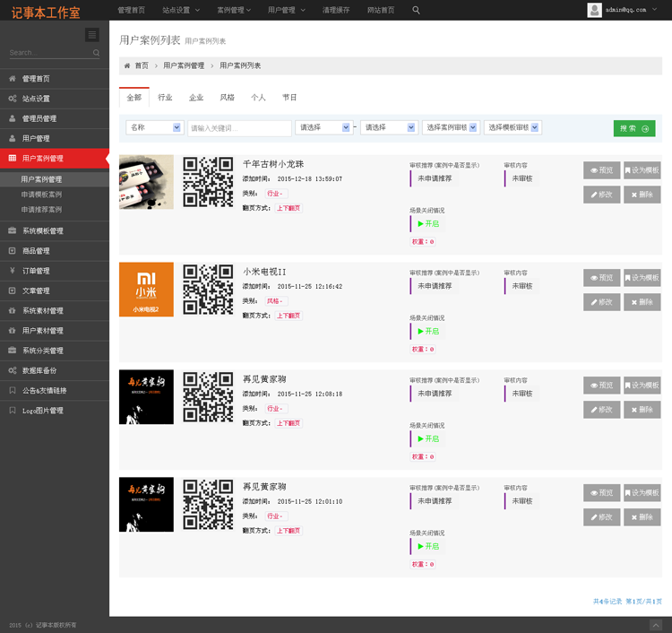Image resolution: width=672 pixels, height=633 pixels.
Task: Click the keyword input field
Action: [239, 128]
